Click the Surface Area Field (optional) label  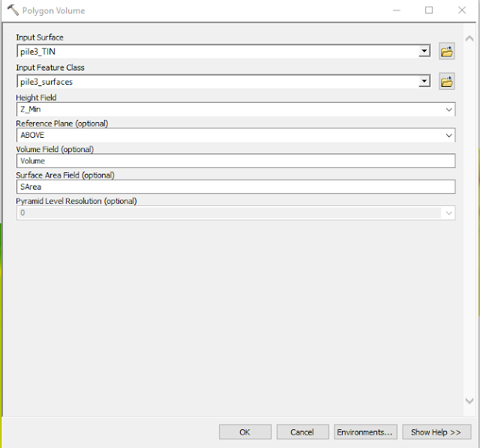click(x=65, y=175)
